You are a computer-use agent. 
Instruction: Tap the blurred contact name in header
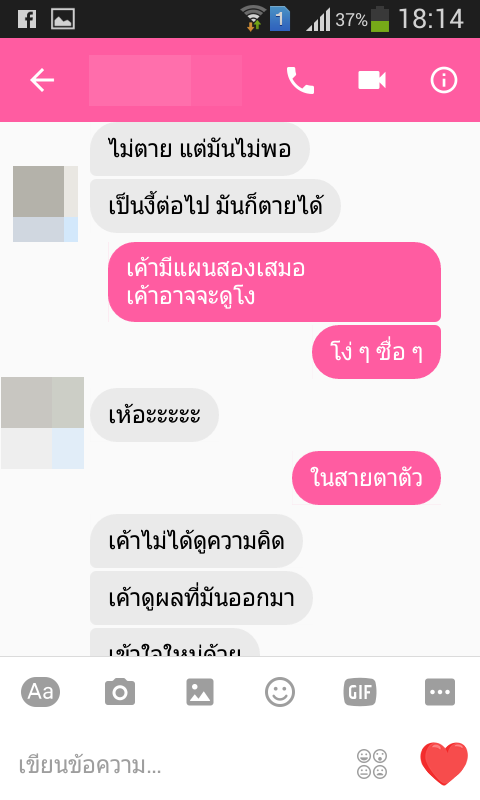pos(165,81)
